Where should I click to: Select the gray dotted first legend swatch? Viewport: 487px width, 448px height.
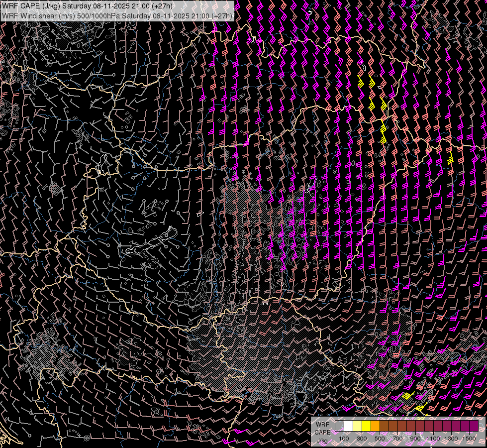tap(339, 426)
